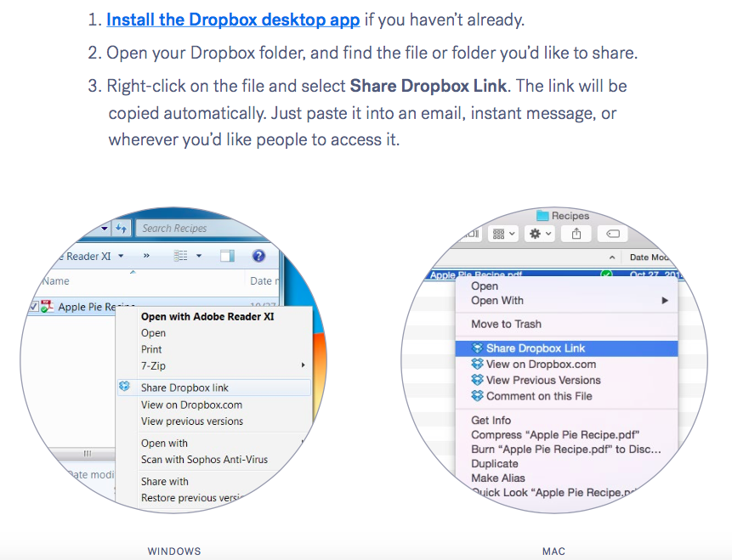Select Share Dropbox Link in Mac menu
Screen dimensions: 732x560
pyautogui.click(x=567, y=348)
